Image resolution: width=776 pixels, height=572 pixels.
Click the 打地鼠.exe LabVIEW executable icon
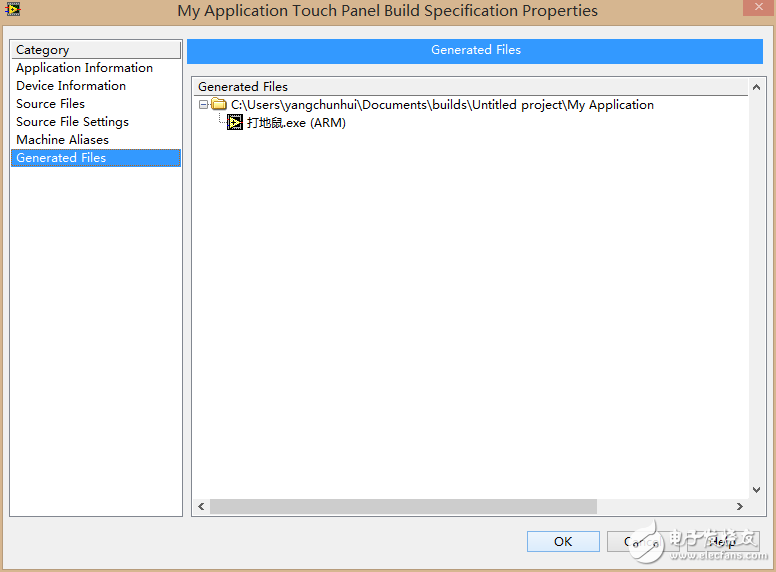point(235,122)
